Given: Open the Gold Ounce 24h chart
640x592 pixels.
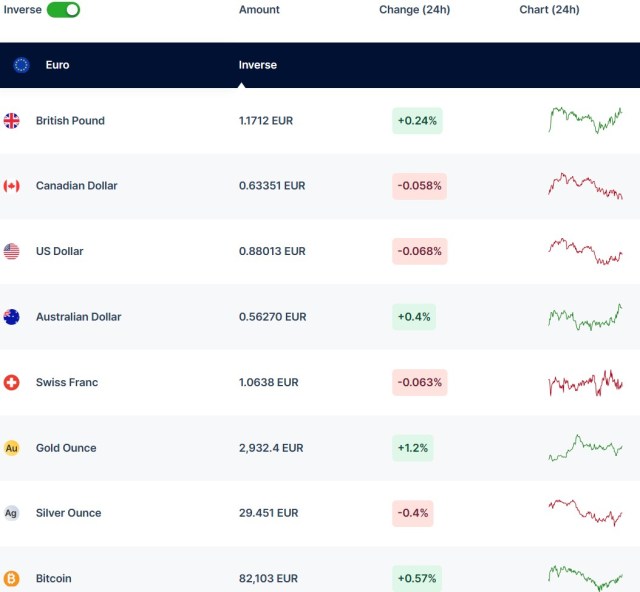Looking at the screenshot, I should tap(585, 448).
